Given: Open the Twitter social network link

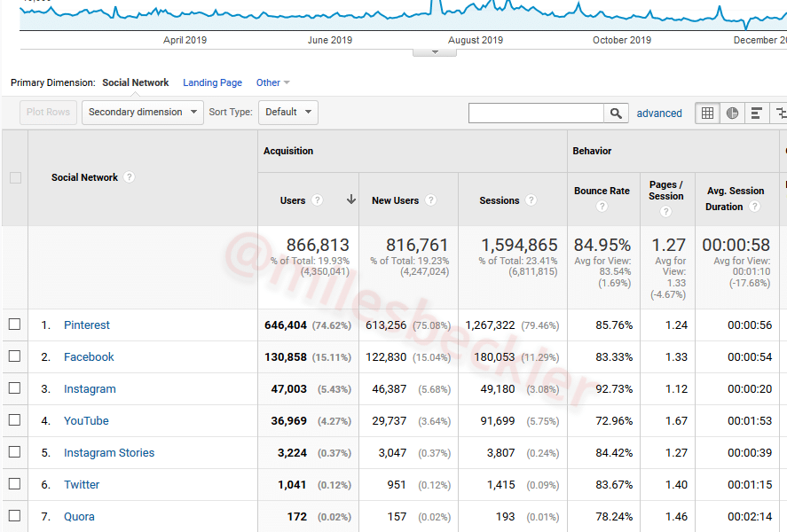Looking at the screenshot, I should pos(82,485).
